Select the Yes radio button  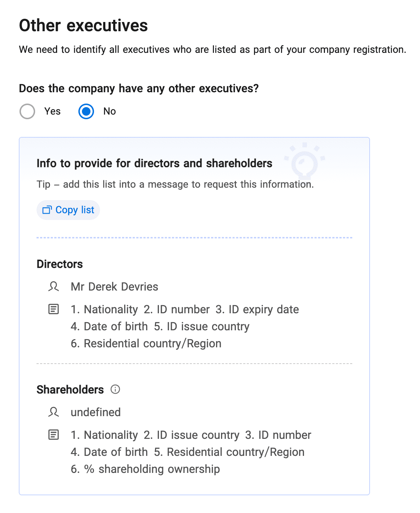27,111
